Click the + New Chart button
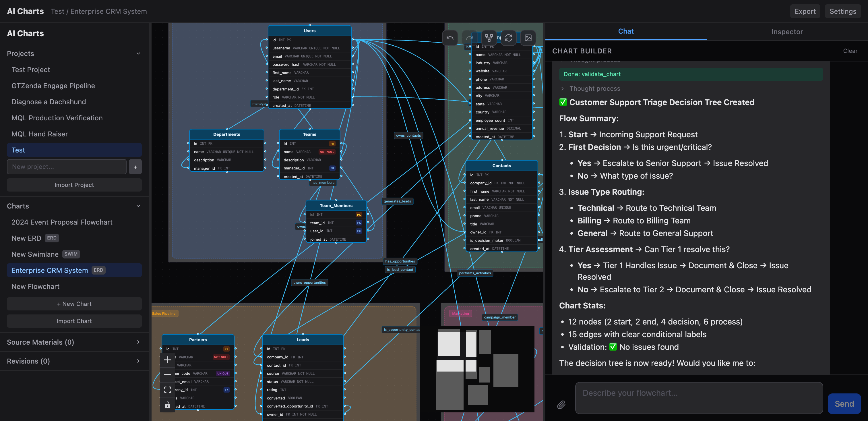 click(x=74, y=303)
